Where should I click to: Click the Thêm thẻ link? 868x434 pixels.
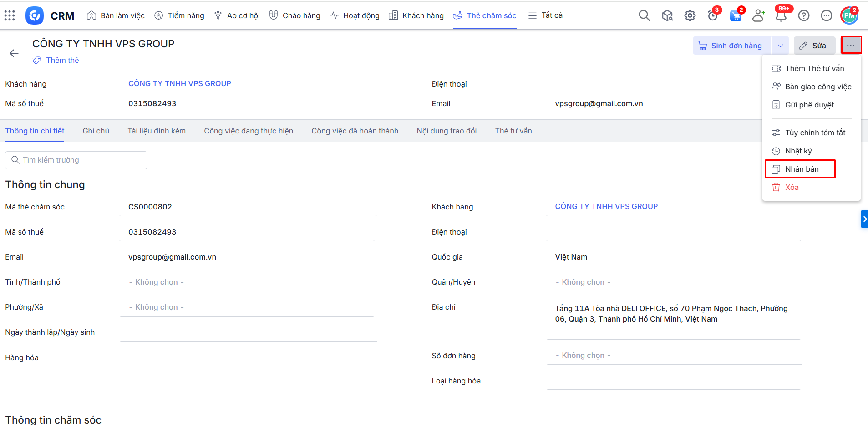(x=62, y=60)
